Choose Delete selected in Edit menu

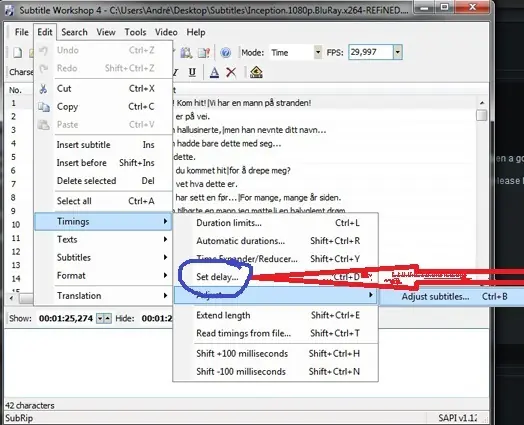[103, 181]
